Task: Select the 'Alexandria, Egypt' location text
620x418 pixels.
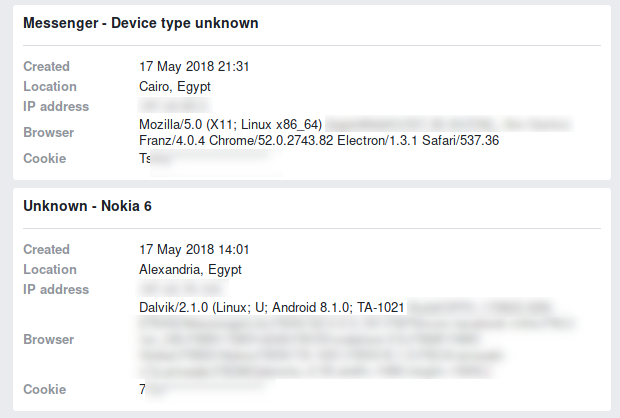Action: [190, 270]
